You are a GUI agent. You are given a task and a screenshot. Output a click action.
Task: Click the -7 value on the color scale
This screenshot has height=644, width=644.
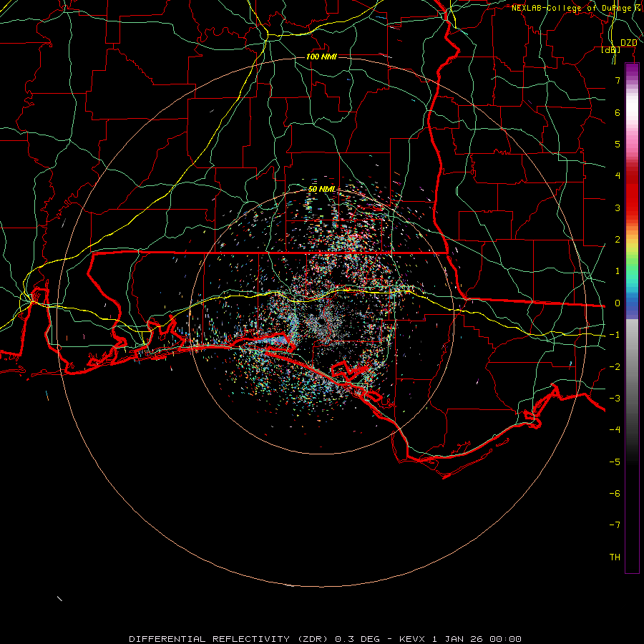tap(615, 525)
